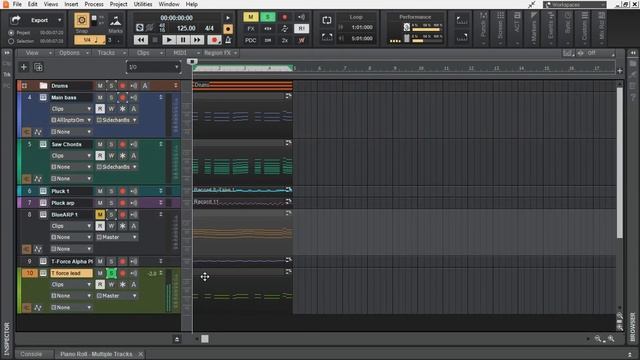Viewport: 640px width, 360px height.
Task: Mute the Drums folder track
Action: pyautogui.click(x=100, y=86)
